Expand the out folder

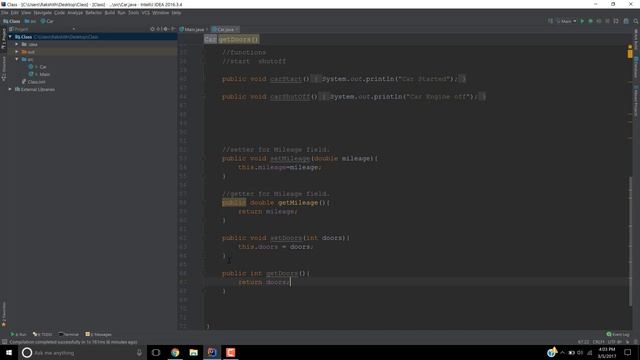(17, 52)
